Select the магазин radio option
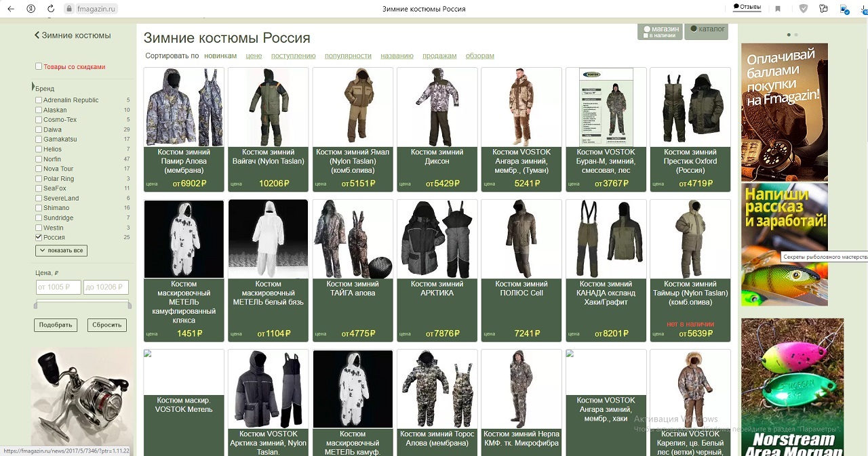Image resolution: width=868 pixels, height=456 pixels. pos(647,29)
